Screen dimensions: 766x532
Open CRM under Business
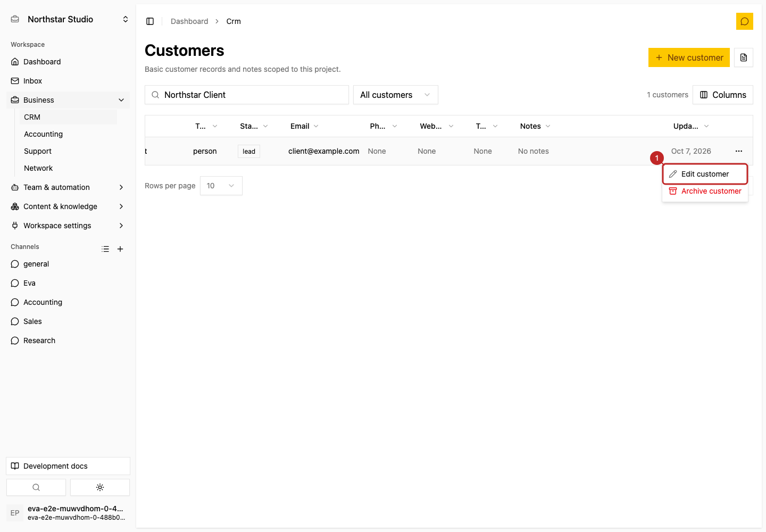tap(68, 117)
